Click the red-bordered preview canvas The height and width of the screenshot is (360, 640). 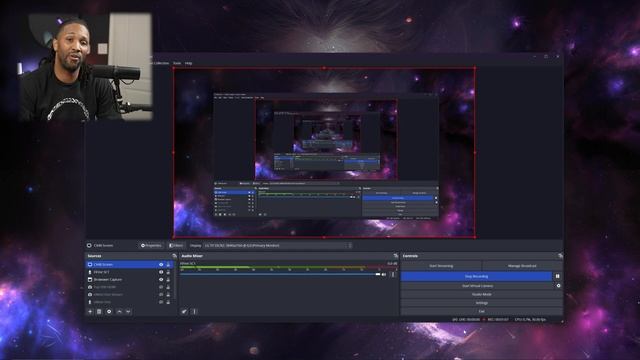pos(324,152)
